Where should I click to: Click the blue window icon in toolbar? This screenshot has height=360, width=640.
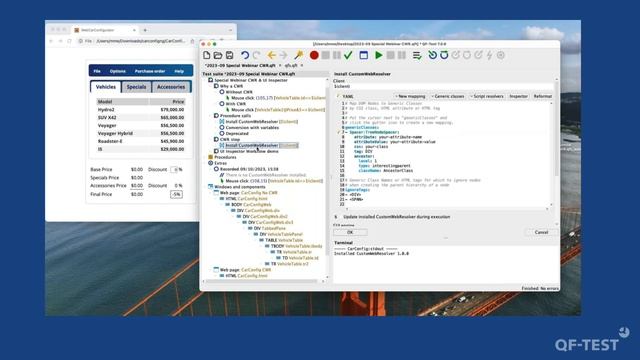tap(364, 55)
